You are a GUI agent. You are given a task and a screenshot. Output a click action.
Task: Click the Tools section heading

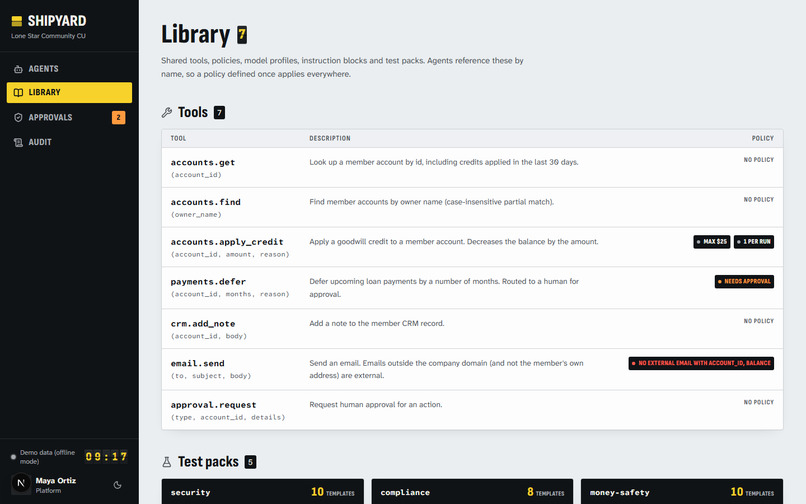pos(193,113)
